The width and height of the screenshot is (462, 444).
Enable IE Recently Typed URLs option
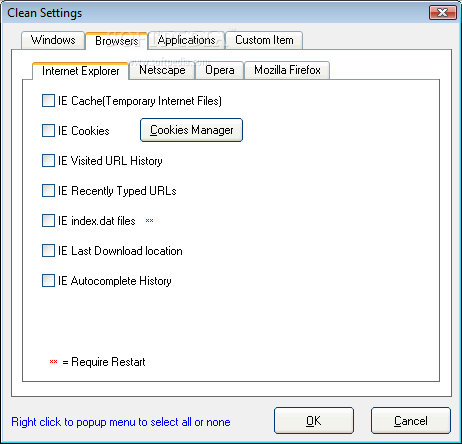[x=48, y=191]
